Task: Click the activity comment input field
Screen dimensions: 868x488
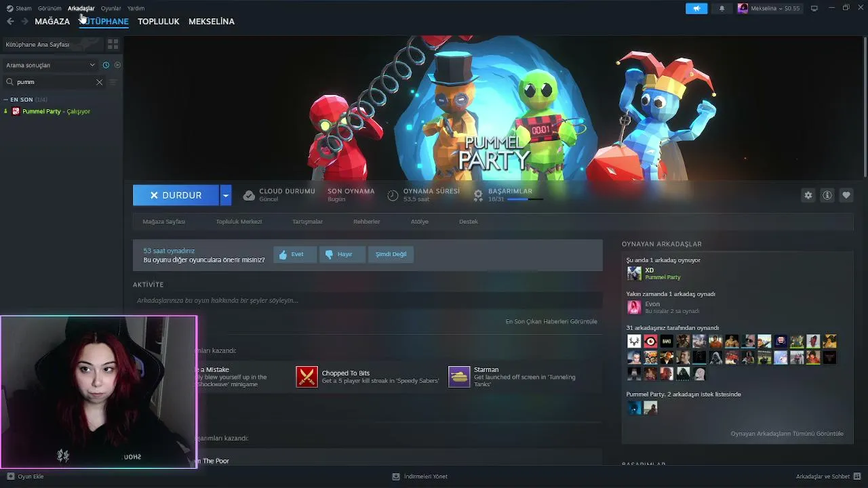Action: coord(368,300)
